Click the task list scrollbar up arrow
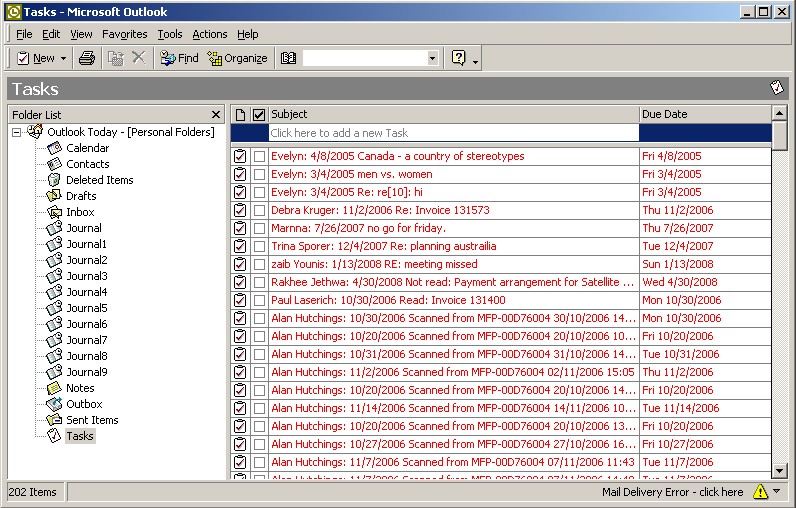 point(779,113)
